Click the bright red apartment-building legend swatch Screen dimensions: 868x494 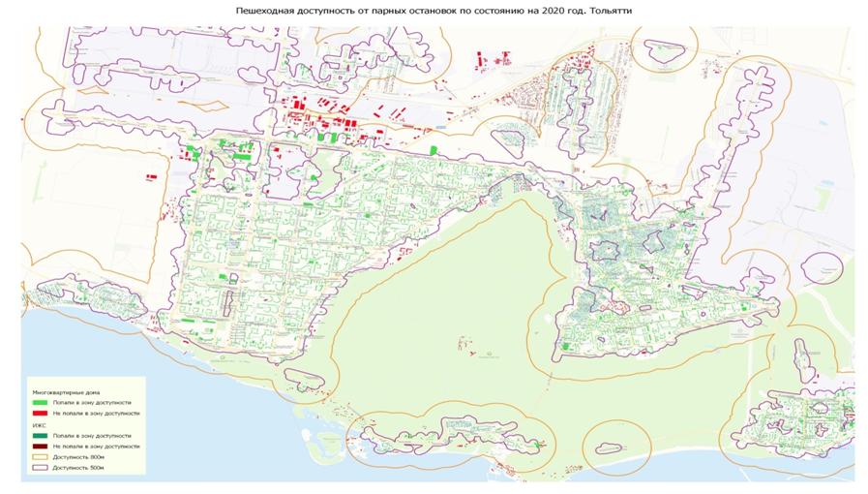40,414
